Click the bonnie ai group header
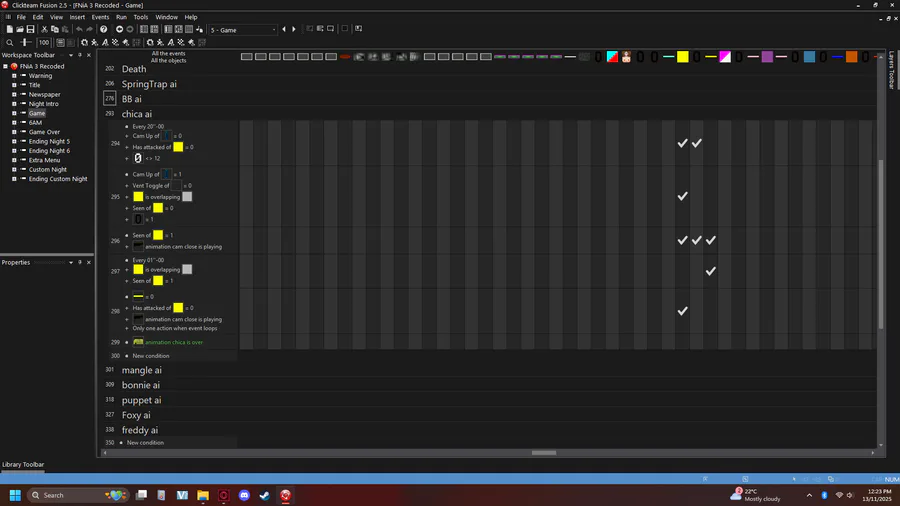Viewport: 900px width, 506px height. click(141, 385)
